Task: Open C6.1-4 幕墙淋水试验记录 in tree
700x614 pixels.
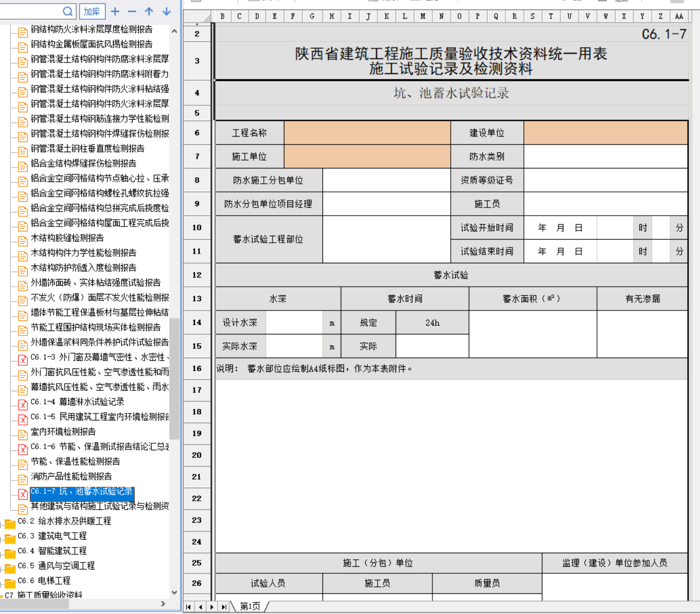Action: click(x=77, y=402)
